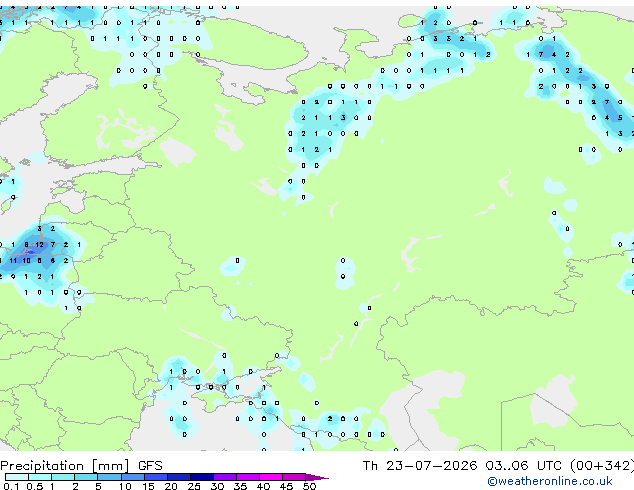Pick the 1–2 mm legend swatch

point(63,477)
